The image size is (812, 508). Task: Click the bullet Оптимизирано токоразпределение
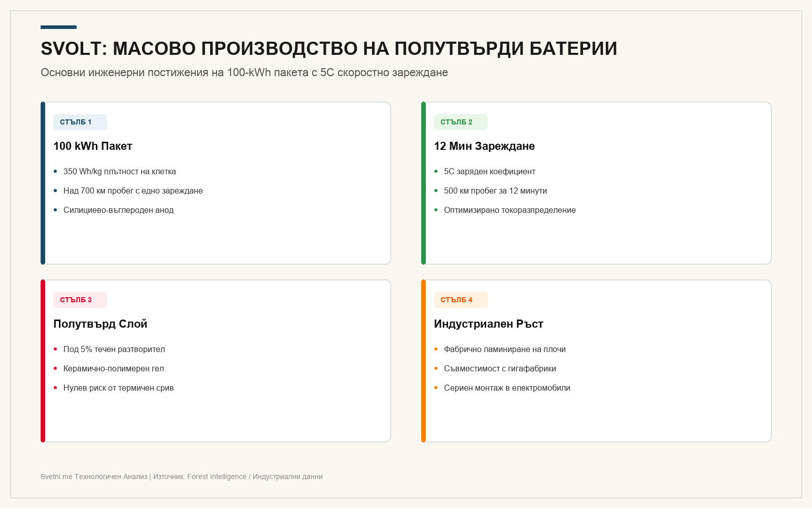(x=510, y=210)
